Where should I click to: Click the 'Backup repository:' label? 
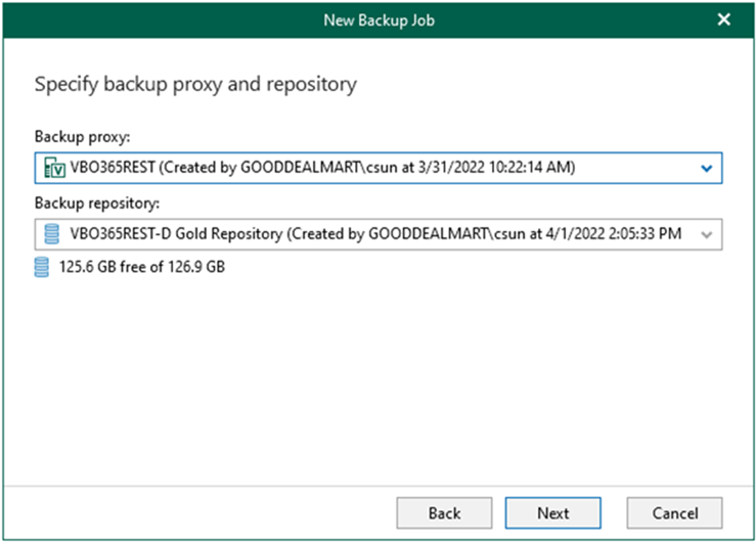(x=97, y=203)
